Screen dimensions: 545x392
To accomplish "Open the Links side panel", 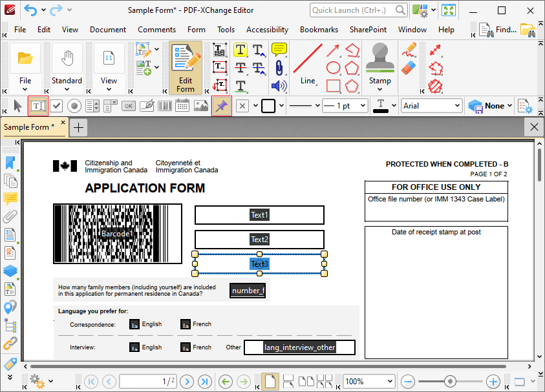I will click(x=10, y=344).
